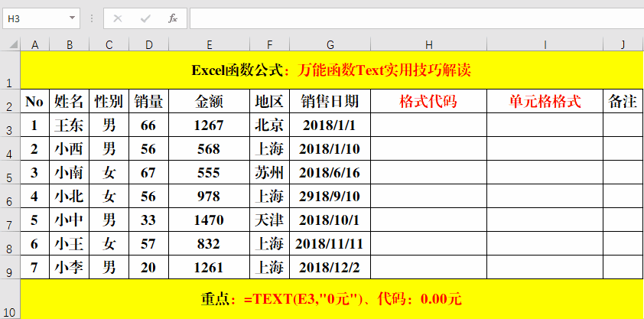Select row 7 header

pyautogui.click(x=10, y=220)
